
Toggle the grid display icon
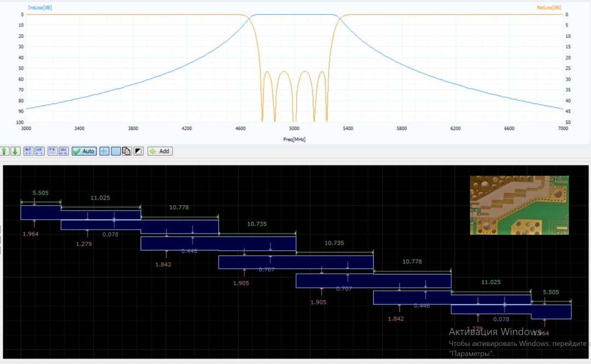coord(115,151)
